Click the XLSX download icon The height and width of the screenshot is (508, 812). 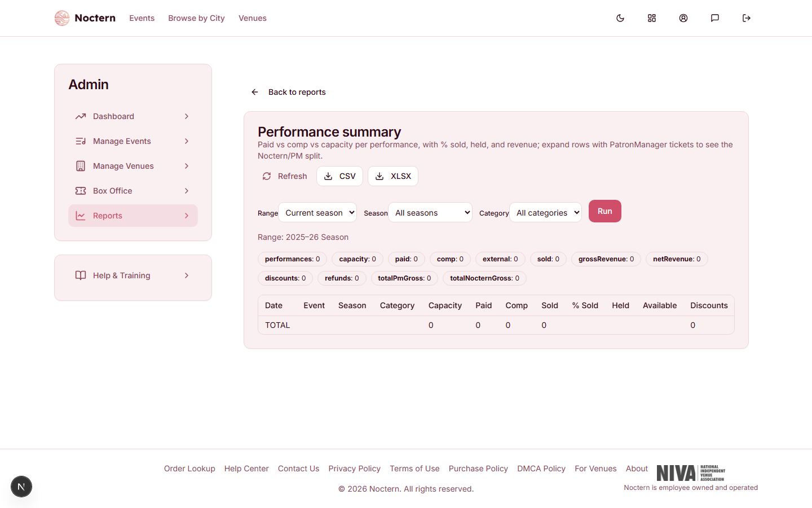pos(379,176)
